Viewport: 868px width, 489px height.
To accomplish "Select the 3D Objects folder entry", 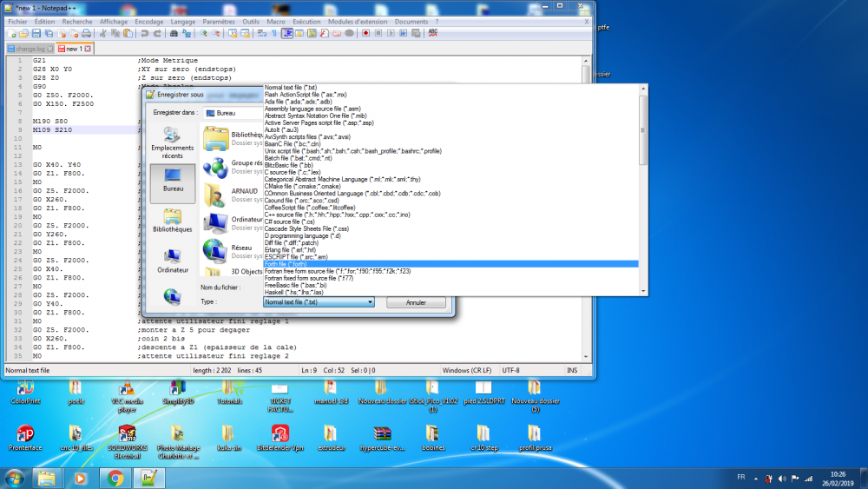I will tap(233, 271).
